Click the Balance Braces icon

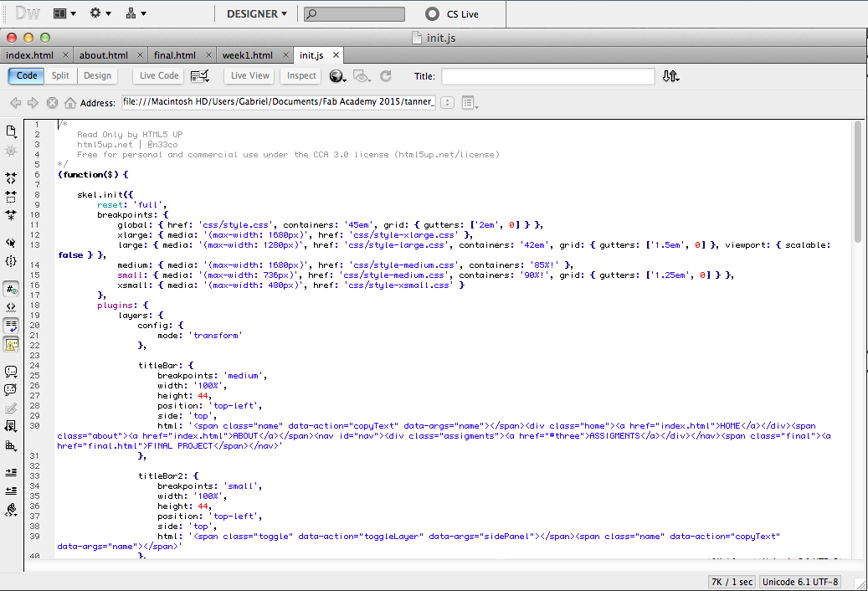pyautogui.click(x=11, y=261)
